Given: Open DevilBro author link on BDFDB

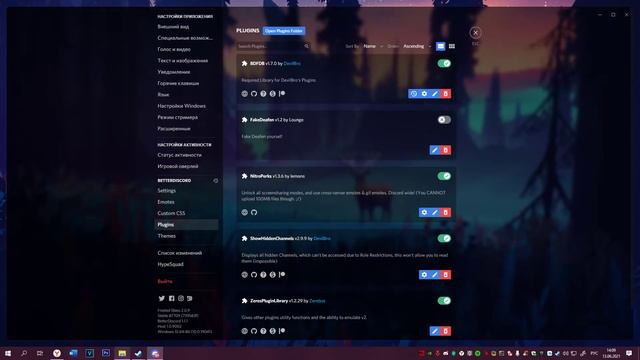Looking at the screenshot, I should click(292, 63).
